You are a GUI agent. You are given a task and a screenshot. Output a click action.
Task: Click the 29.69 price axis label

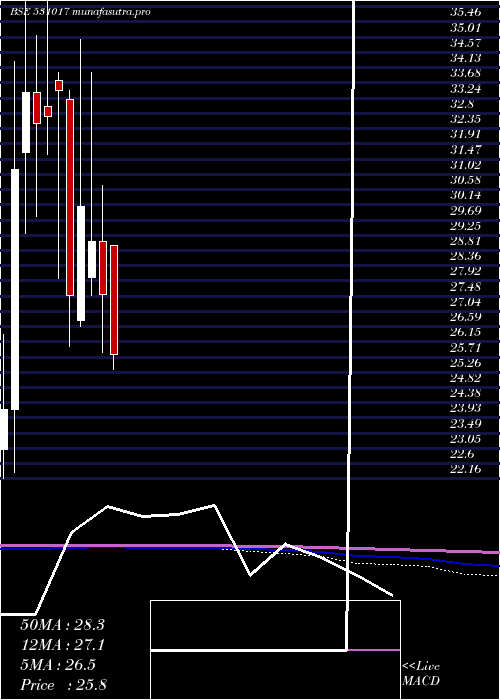coord(465,211)
